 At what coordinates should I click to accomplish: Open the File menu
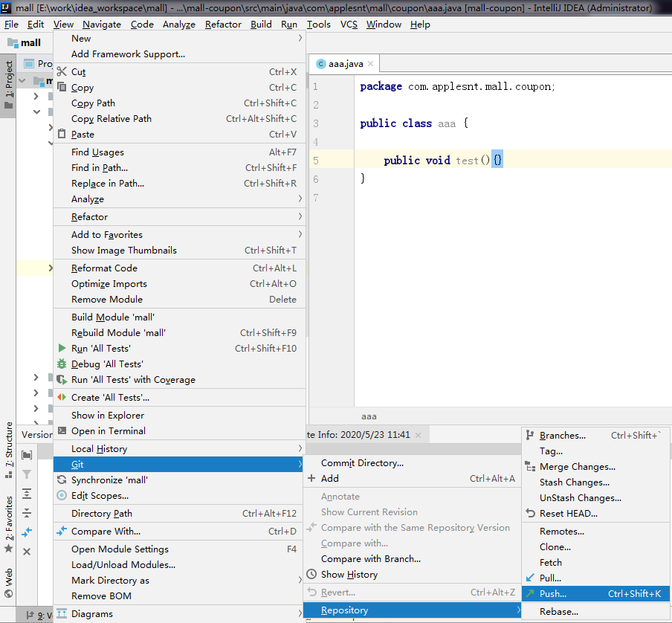(x=11, y=25)
